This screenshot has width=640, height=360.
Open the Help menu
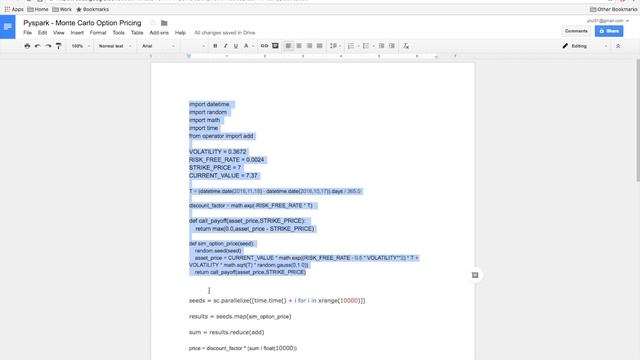pyautogui.click(x=180, y=33)
